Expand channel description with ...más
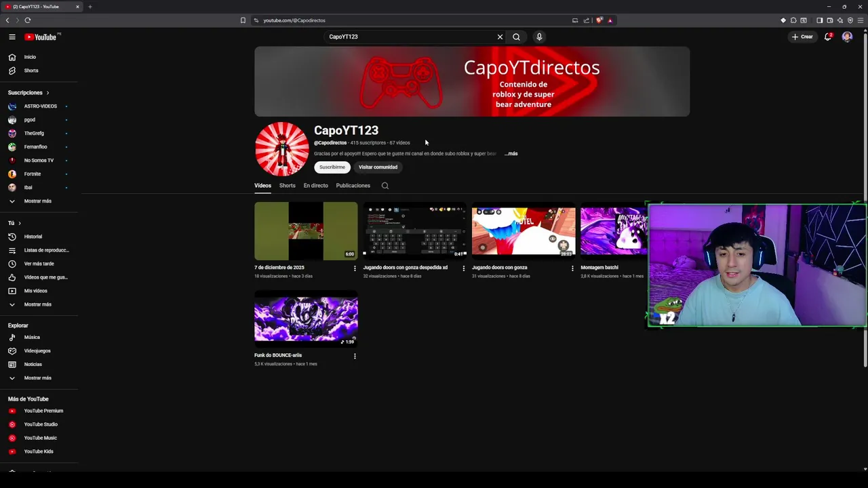Image resolution: width=868 pixels, height=488 pixels. [511, 154]
